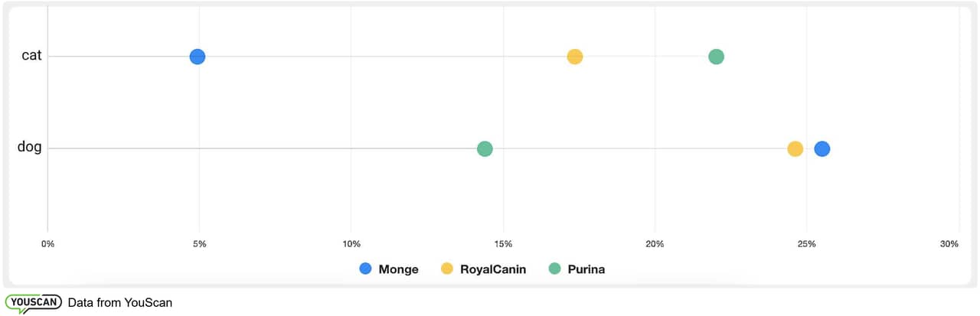This screenshot has width=980, height=316.
Task: Click the "dog" axis label
Action: pyautogui.click(x=29, y=148)
